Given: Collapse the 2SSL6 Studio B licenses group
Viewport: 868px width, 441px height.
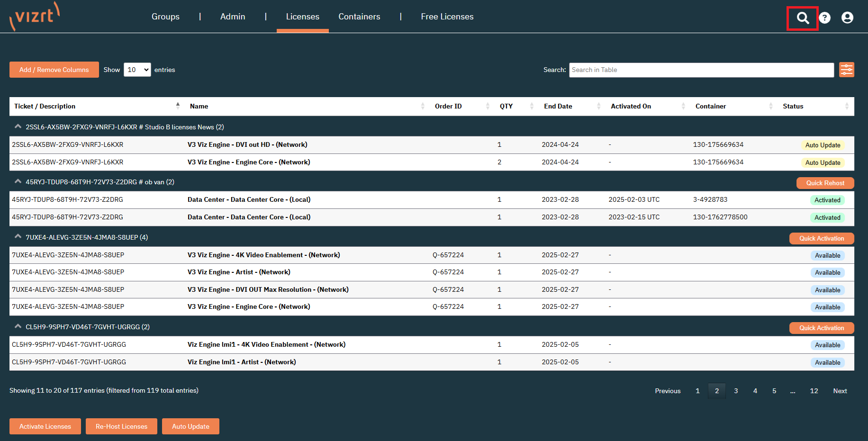Looking at the screenshot, I should click(18, 126).
